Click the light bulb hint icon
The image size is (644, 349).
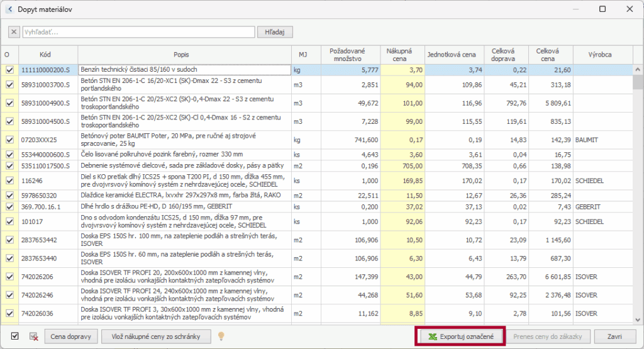[221, 336]
